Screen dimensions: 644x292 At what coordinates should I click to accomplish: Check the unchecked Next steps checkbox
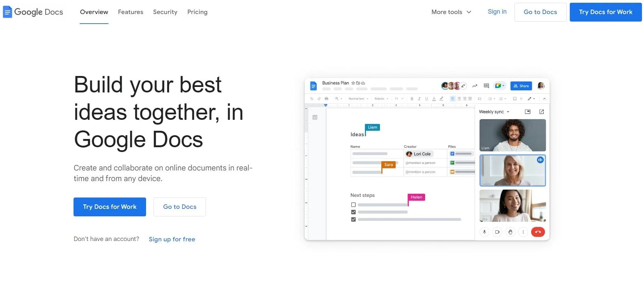353,205
